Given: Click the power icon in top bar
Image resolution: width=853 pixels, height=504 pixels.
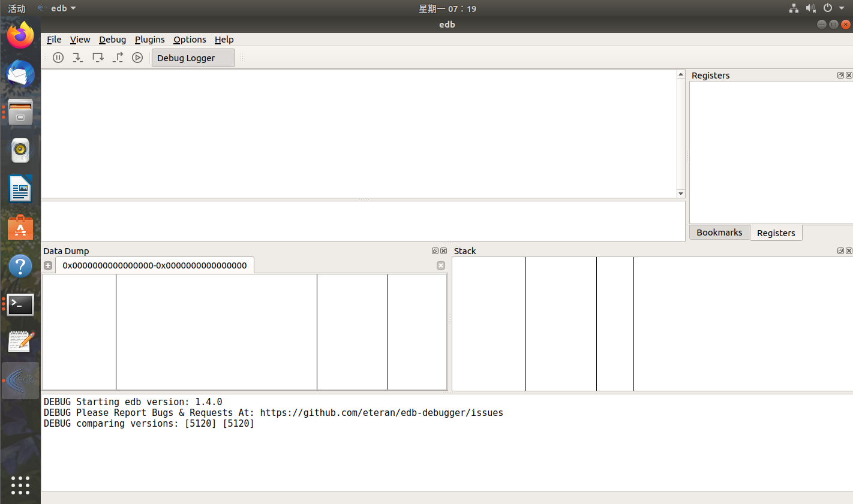Looking at the screenshot, I should point(828,8).
